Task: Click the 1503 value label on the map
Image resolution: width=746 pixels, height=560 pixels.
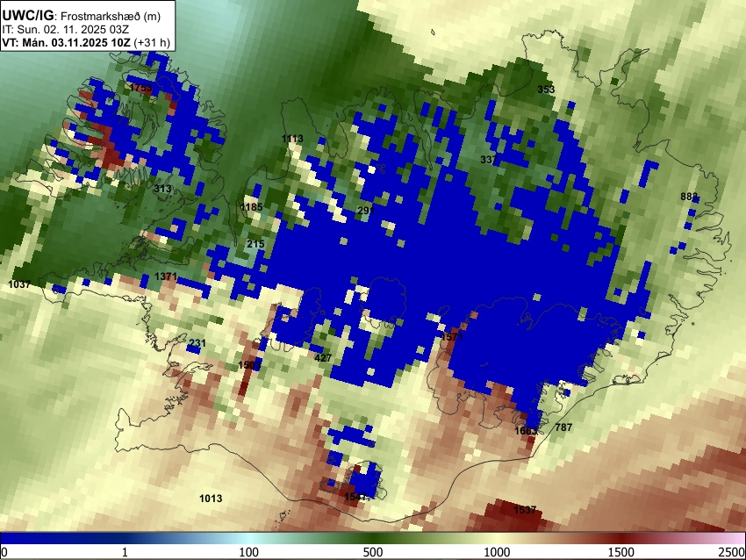Action: pyautogui.click(x=249, y=365)
